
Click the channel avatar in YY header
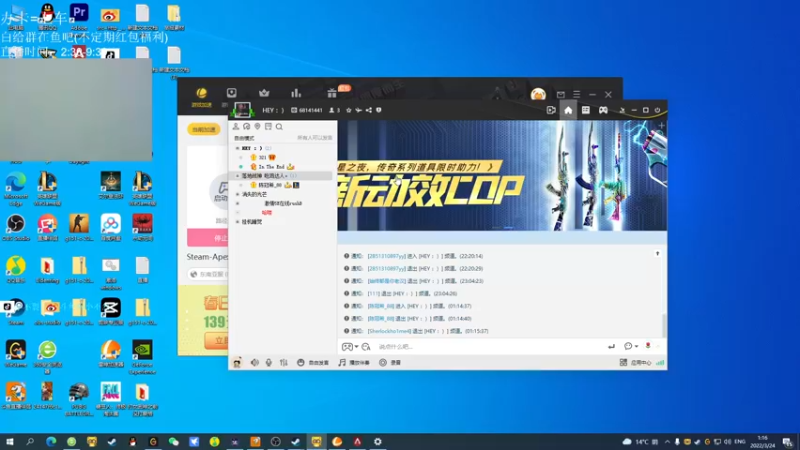[242, 110]
